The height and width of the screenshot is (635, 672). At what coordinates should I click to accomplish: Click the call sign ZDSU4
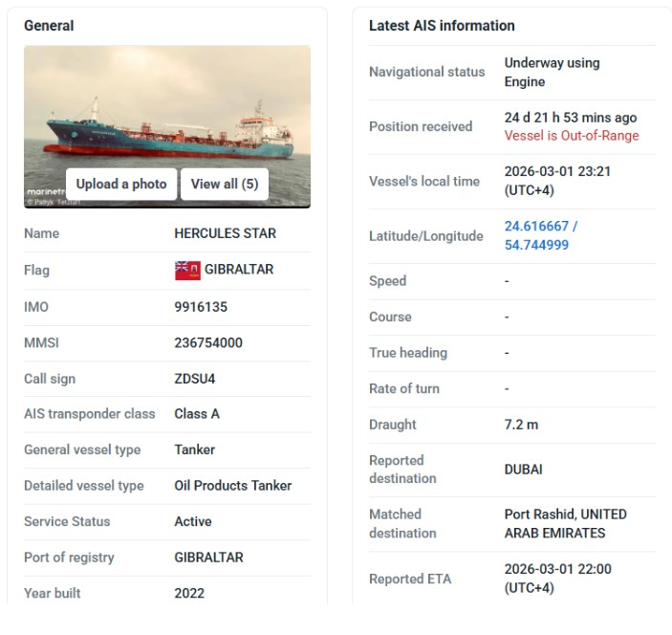[195, 379]
